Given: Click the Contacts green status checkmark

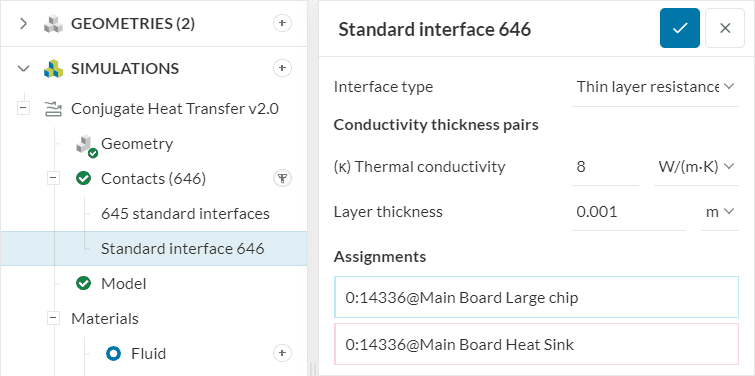Looking at the screenshot, I should [83, 179].
